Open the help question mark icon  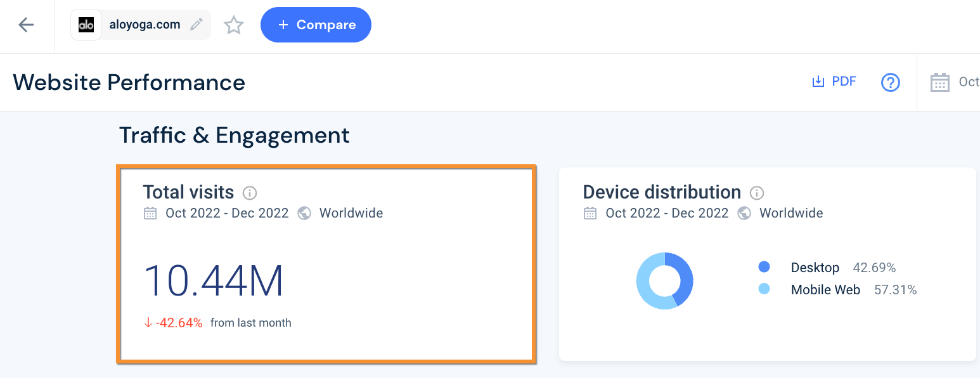pyautogui.click(x=891, y=82)
